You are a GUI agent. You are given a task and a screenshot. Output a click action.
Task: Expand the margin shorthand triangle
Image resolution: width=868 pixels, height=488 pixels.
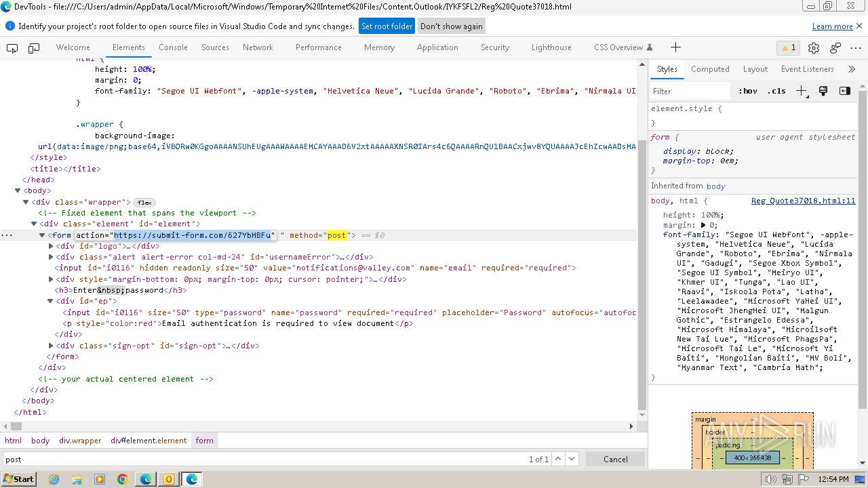pyautogui.click(x=703, y=225)
